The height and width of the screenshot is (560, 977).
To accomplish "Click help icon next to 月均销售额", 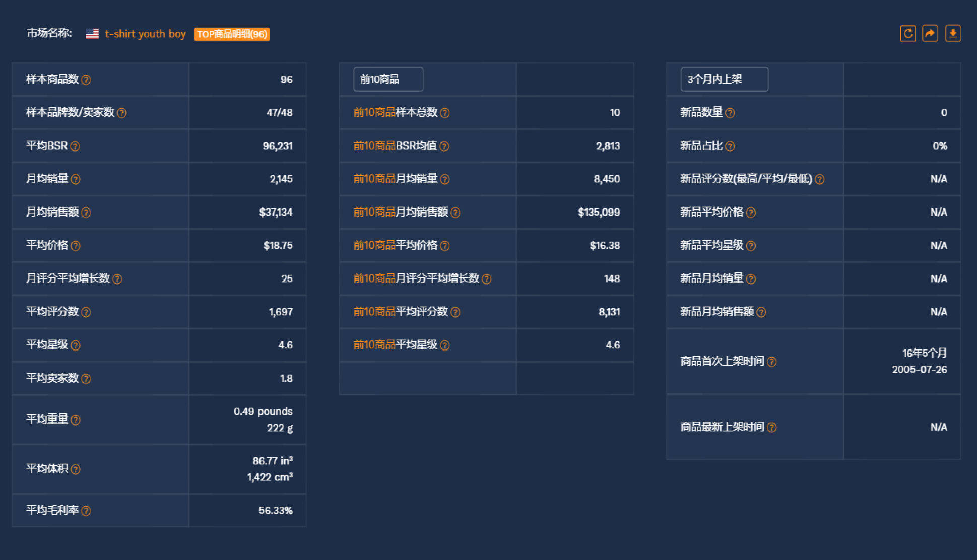I will point(86,213).
